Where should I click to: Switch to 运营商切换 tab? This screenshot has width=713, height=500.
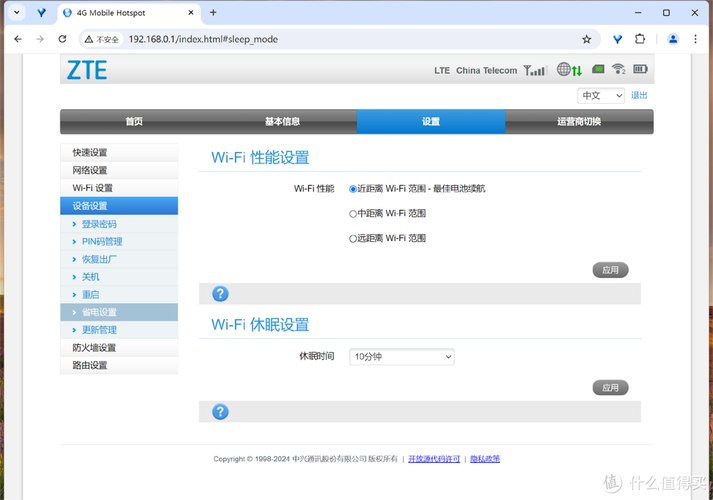579,121
